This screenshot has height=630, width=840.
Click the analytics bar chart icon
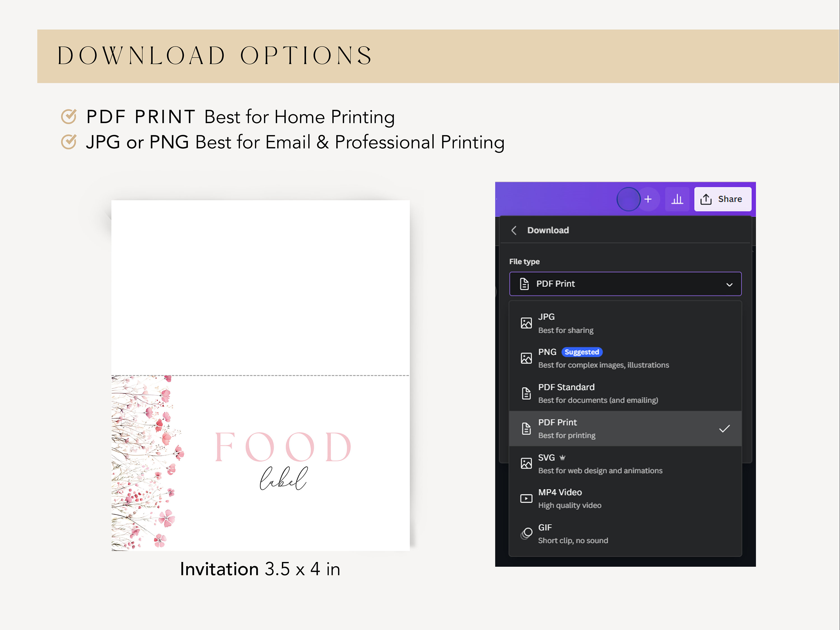click(x=677, y=199)
